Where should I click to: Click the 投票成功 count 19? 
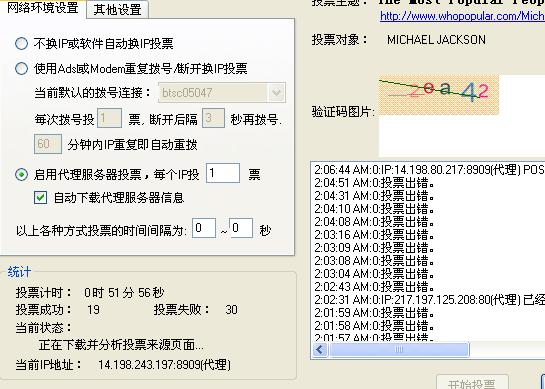tap(93, 309)
